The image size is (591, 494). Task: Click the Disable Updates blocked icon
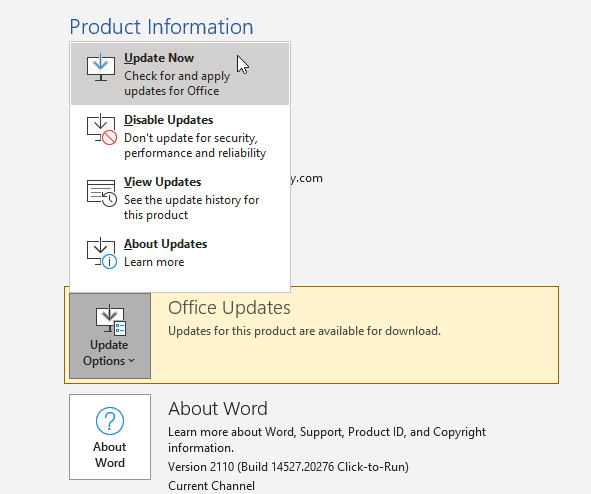coord(101,129)
